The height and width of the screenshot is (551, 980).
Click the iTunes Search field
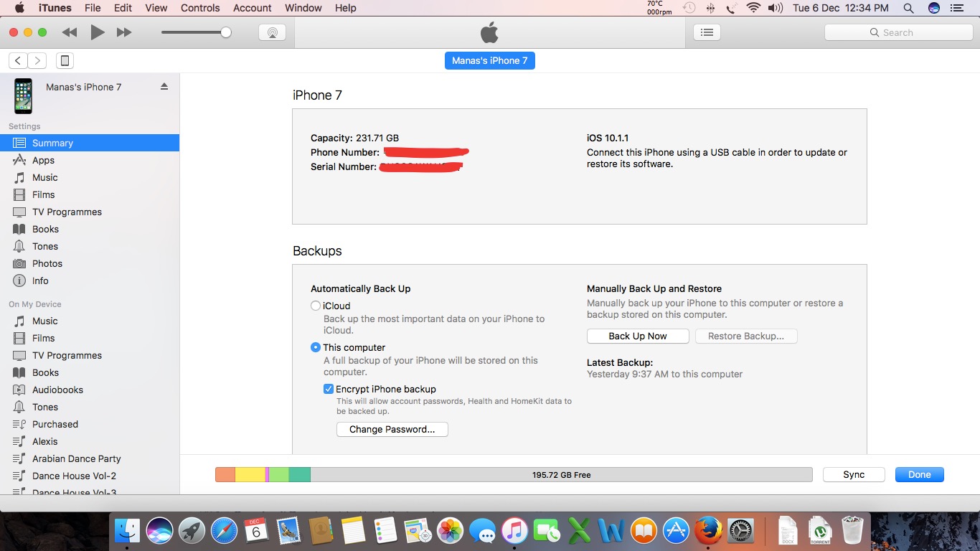[x=898, y=32]
